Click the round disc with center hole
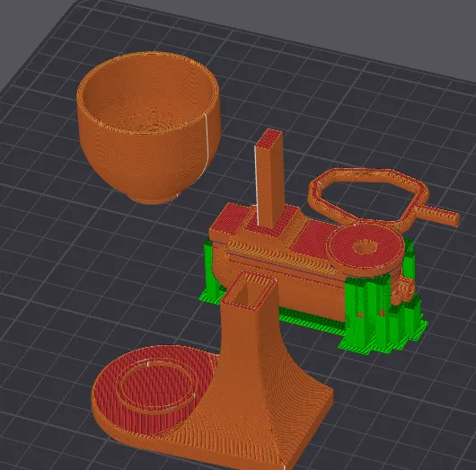Image resolution: width=476 pixels, height=470 pixels. (x=366, y=250)
